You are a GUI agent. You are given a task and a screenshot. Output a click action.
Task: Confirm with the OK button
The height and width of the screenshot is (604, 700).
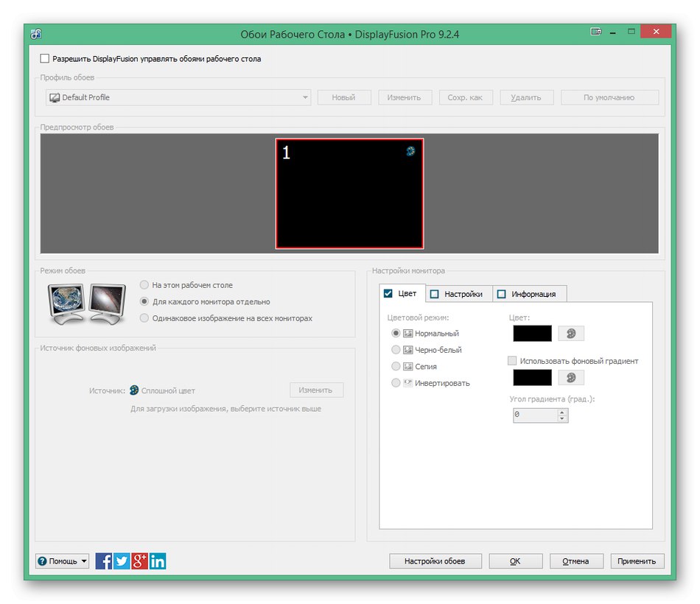click(516, 561)
